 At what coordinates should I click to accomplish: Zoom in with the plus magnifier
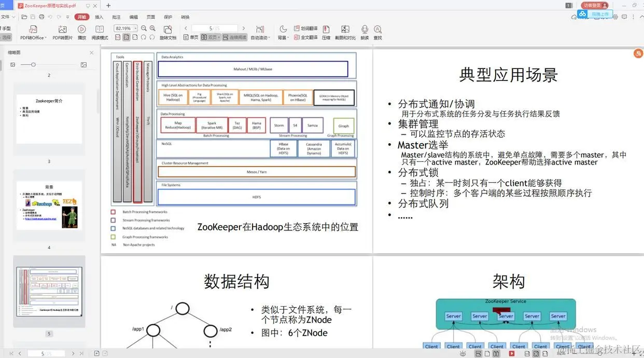[x=152, y=29]
